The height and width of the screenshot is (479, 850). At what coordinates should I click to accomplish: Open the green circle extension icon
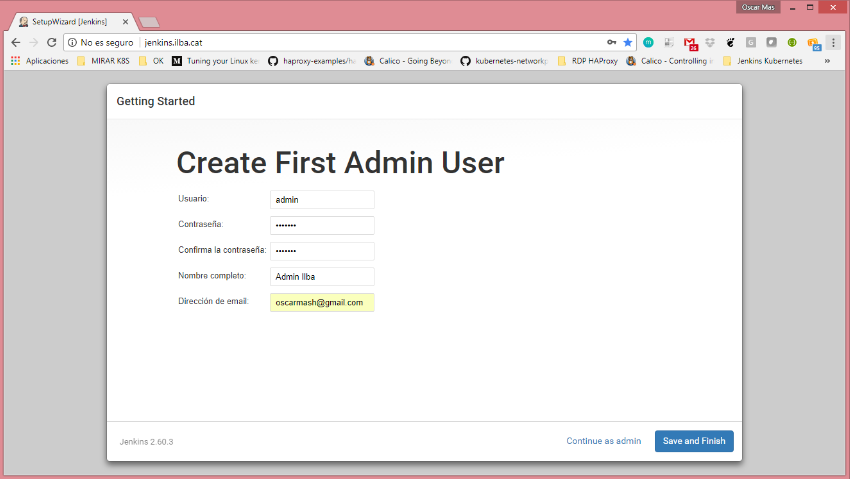pyautogui.click(x=792, y=42)
